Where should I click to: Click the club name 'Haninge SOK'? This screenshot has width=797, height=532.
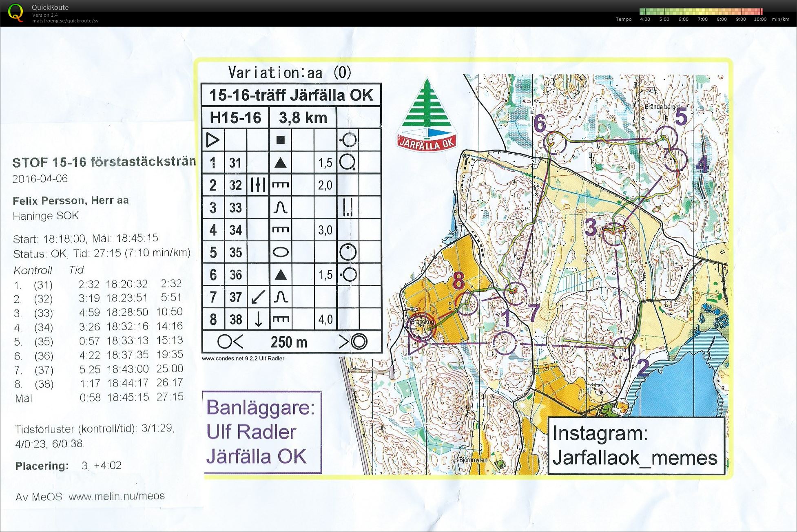[46, 216]
